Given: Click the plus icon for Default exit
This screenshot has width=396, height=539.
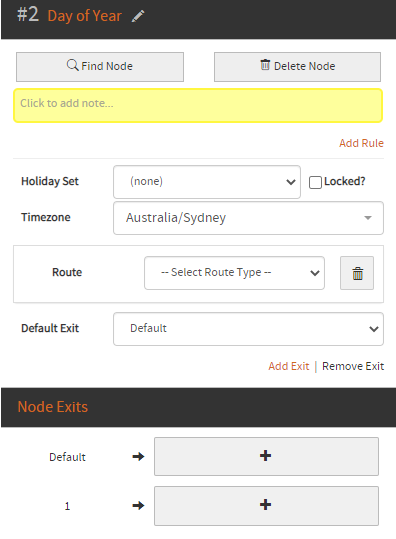Looking at the screenshot, I should point(265,456).
